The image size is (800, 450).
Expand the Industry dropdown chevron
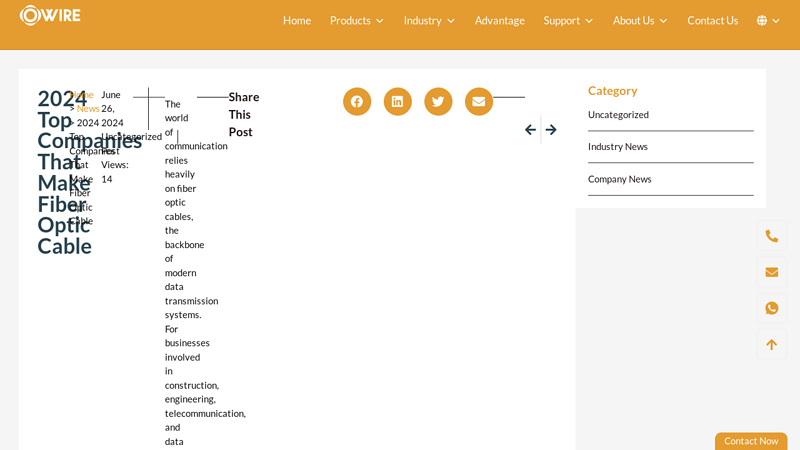[451, 21]
